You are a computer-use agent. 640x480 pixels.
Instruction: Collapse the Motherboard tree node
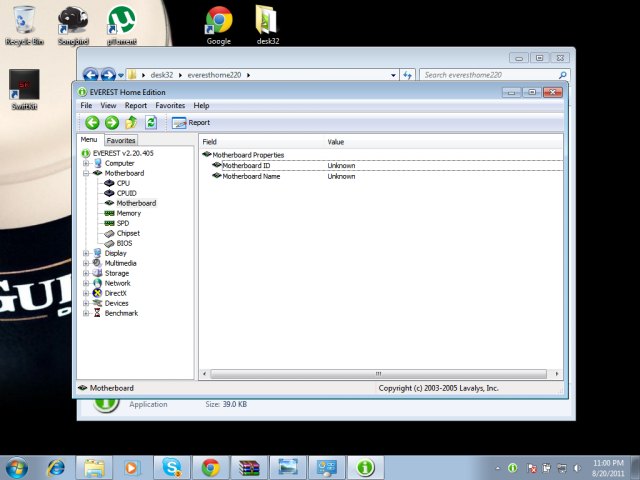pyautogui.click(x=86, y=173)
